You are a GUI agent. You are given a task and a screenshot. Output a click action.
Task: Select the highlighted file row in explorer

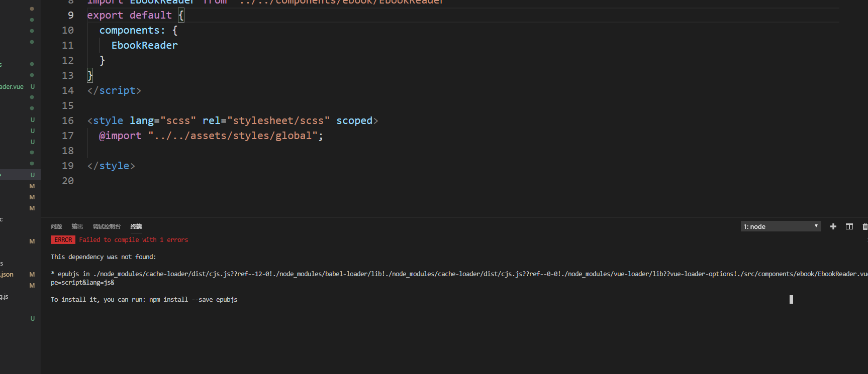(x=15, y=175)
